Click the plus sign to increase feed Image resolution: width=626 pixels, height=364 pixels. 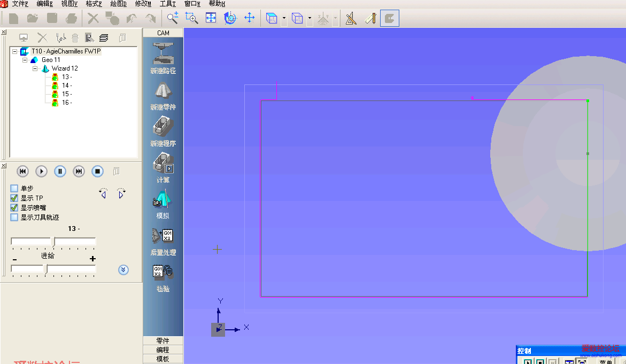pyautogui.click(x=92, y=259)
